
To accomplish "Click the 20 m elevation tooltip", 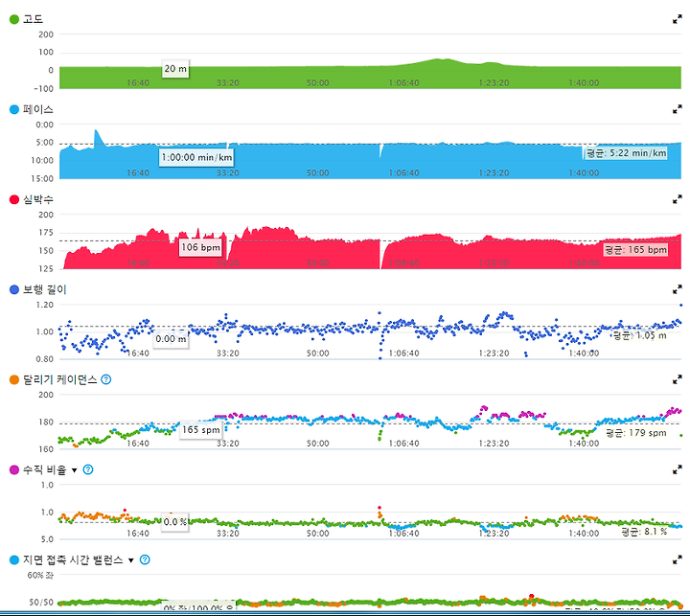I will (x=175, y=69).
